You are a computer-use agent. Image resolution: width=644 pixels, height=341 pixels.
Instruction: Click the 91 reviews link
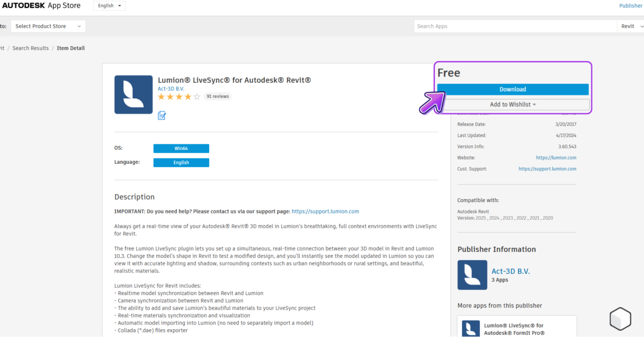(x=217, y=96)
